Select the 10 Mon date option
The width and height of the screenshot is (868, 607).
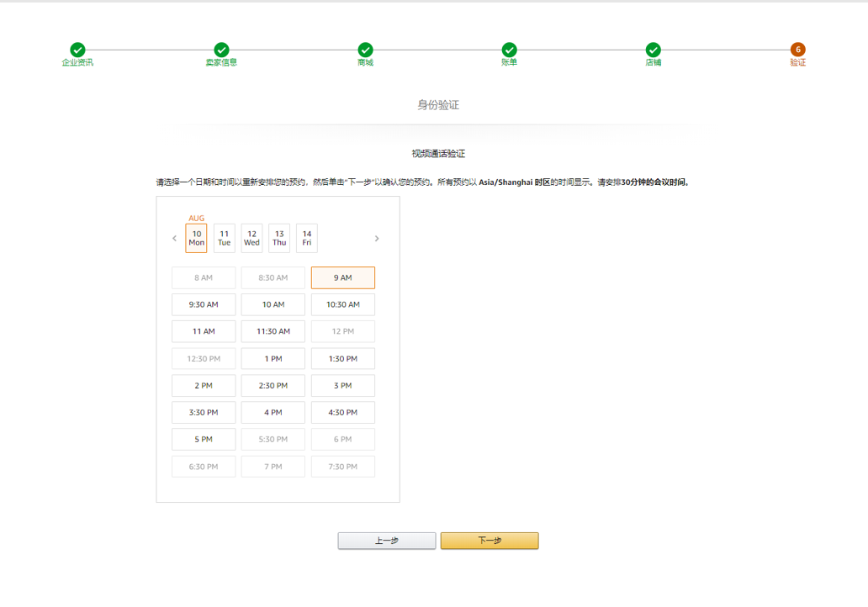pyautogui.click(x=195, y=238)
